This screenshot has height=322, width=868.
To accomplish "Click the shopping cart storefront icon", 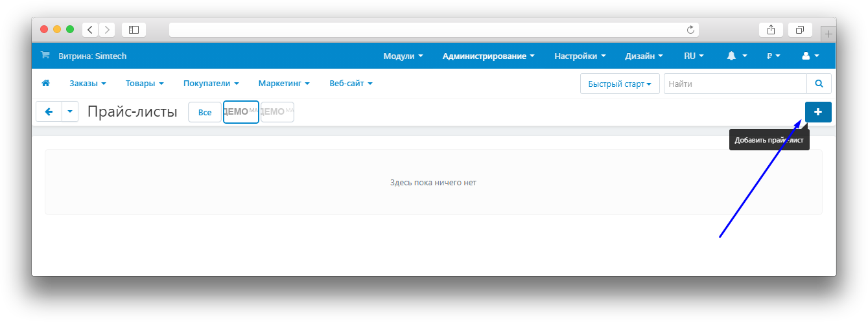I will point(45,56).
